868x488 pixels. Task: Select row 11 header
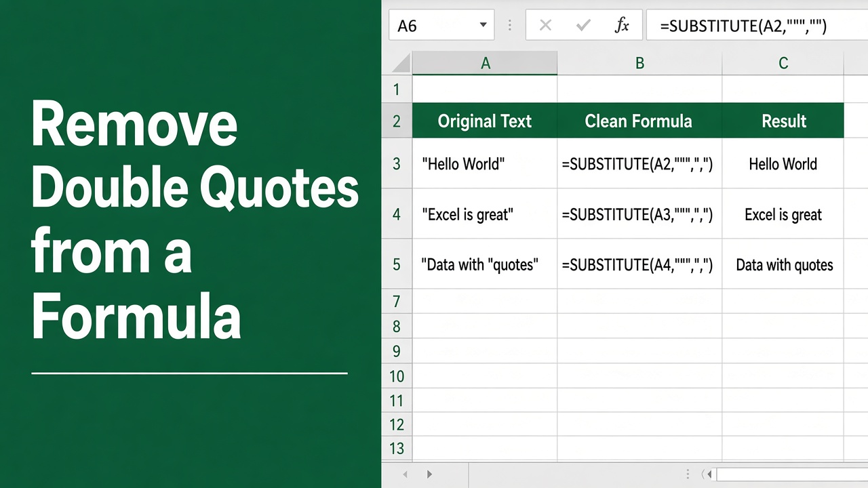(397, 401)
